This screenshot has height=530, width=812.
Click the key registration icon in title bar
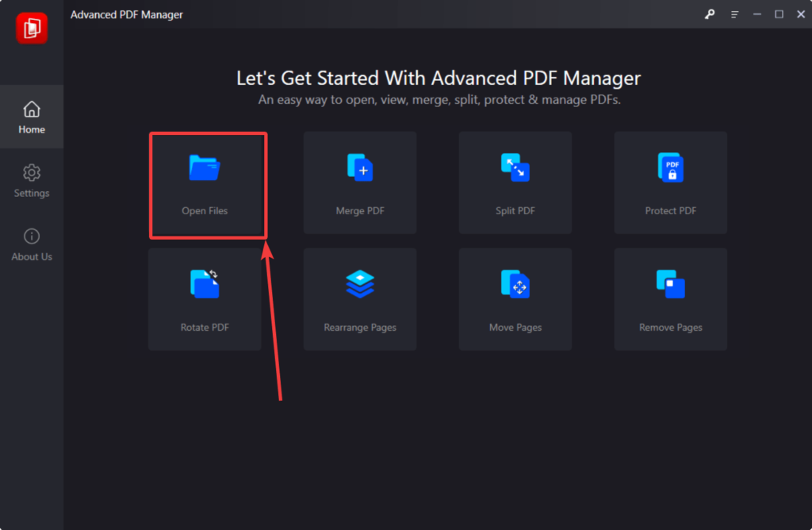(710, 14)
